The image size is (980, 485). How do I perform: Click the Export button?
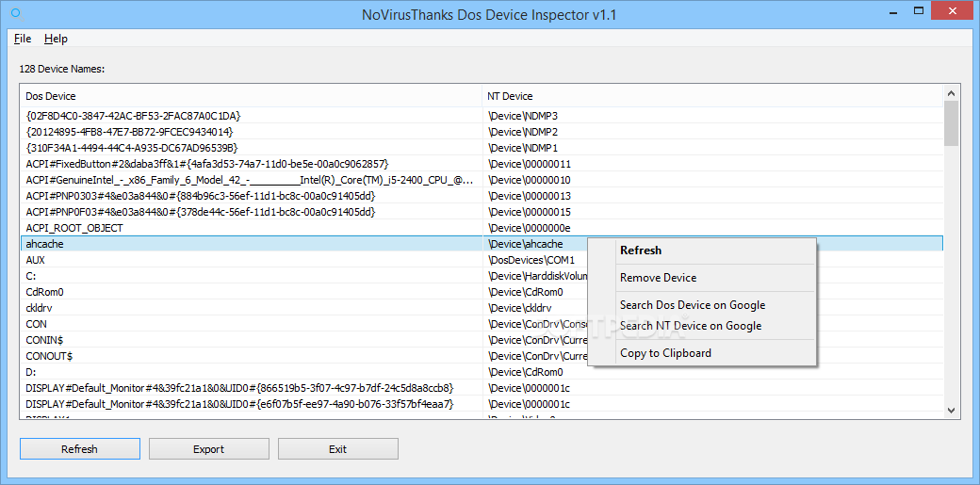tap(209, 449)
